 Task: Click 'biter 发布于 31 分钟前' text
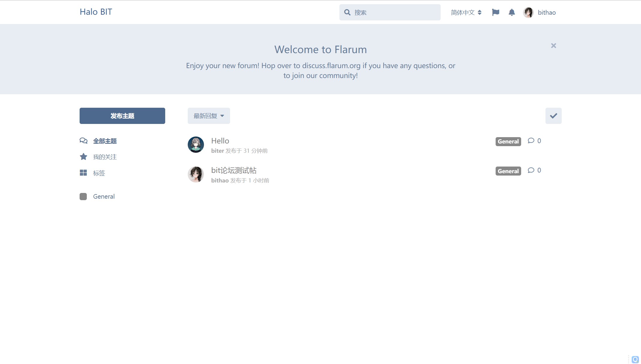239,151
